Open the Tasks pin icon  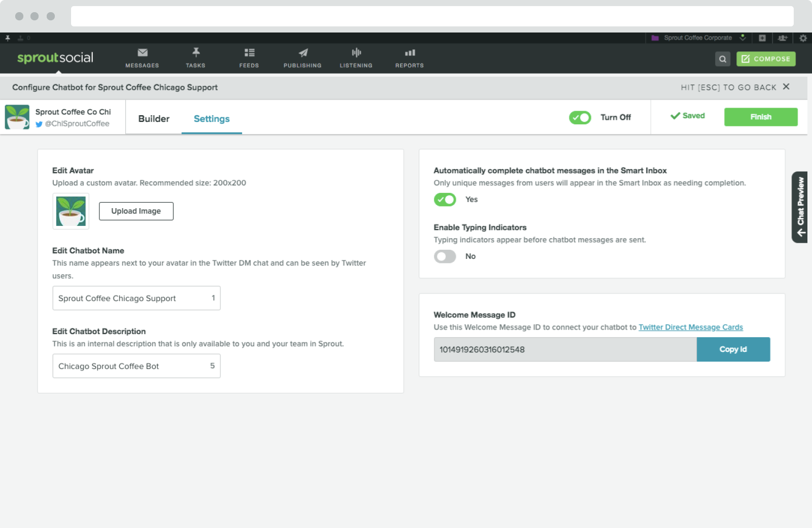pos(196,52)
